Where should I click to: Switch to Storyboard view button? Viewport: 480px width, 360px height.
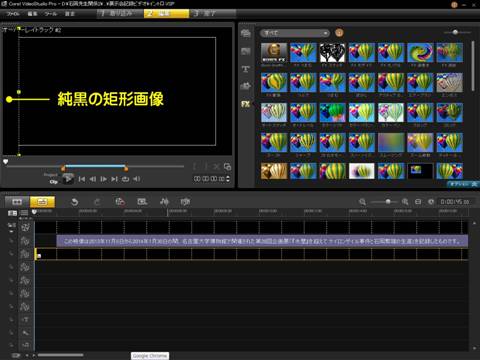(x=17, y=202)
